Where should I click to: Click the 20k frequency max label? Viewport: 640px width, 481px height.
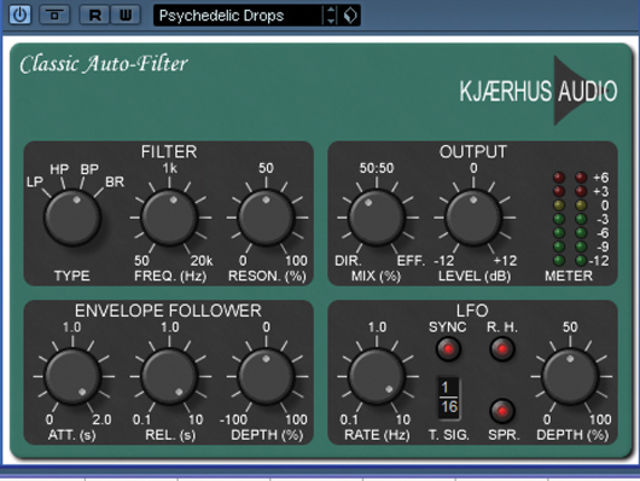pos(202,261)
